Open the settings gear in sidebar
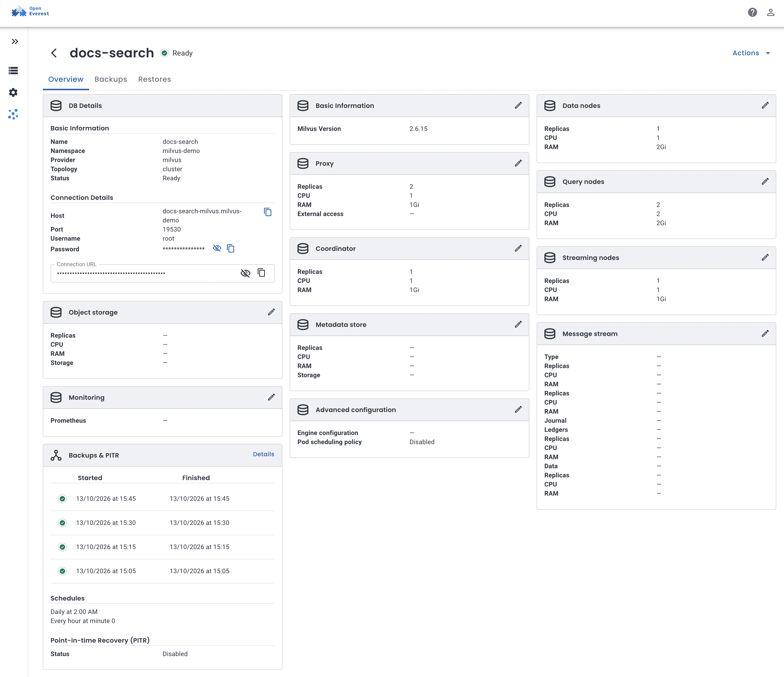This screenshot has width=784, height=677. [x=13, y=92]
